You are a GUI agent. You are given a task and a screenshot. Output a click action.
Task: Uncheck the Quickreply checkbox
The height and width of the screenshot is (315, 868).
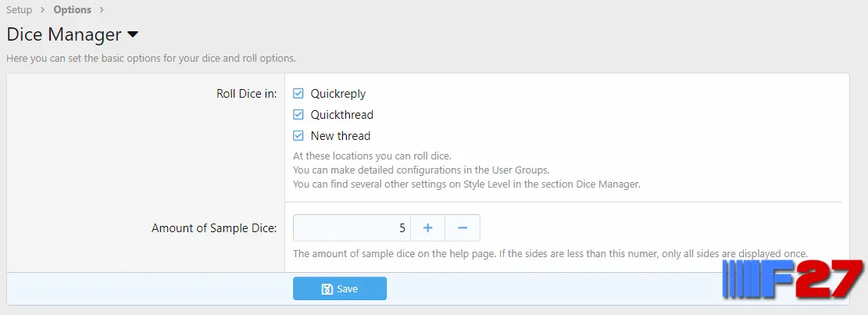[298, 94]
